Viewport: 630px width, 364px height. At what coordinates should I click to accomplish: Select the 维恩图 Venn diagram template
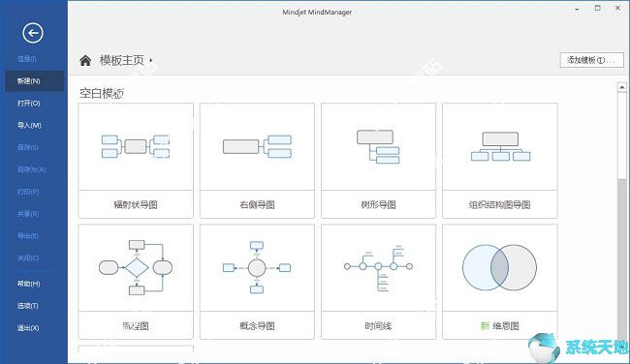coord(500,282)
